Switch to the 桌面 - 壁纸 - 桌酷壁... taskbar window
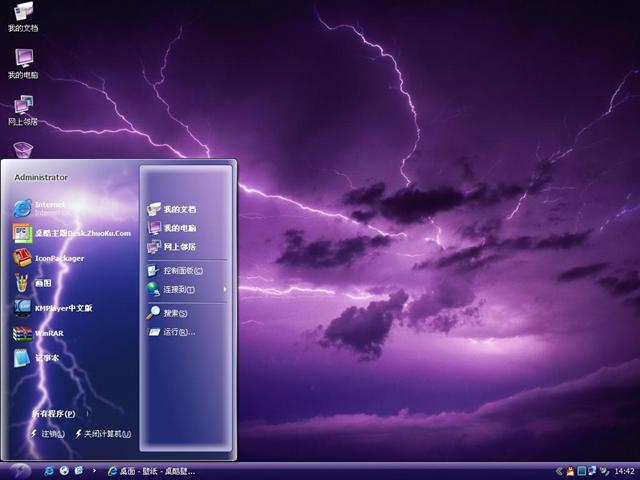Viewport: 640px width, 480px height. point(151,471)
